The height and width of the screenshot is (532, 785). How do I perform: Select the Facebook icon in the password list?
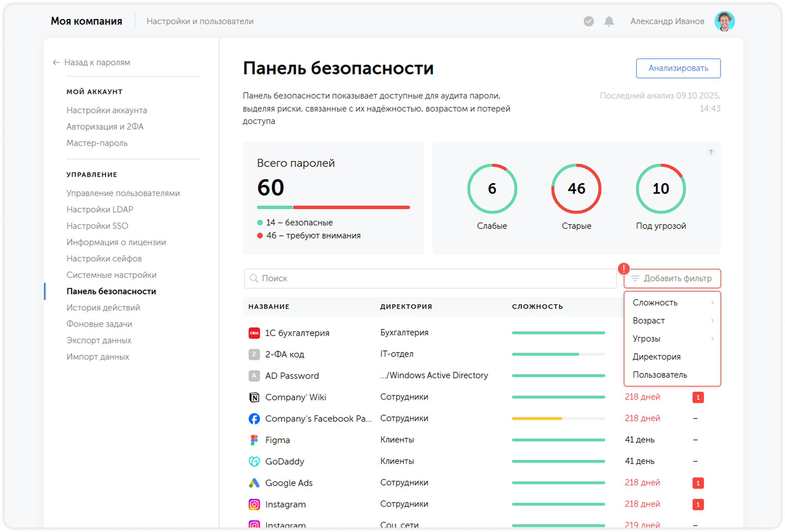254,418
